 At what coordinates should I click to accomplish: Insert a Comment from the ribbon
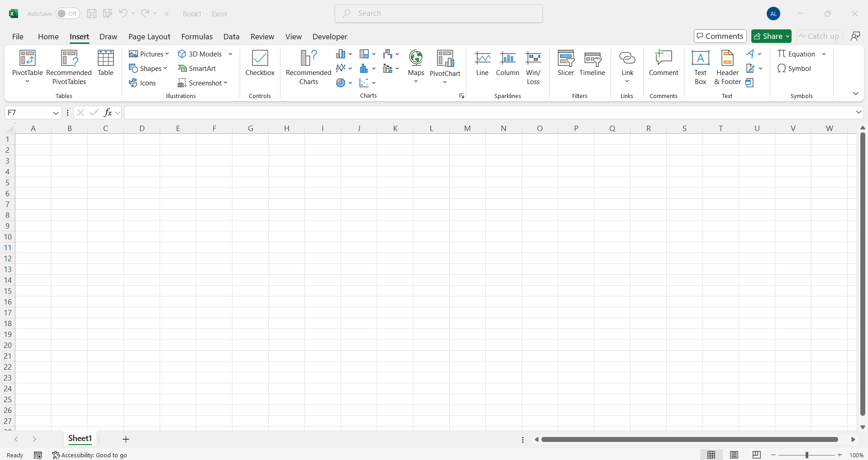click(x=664, y=63)
